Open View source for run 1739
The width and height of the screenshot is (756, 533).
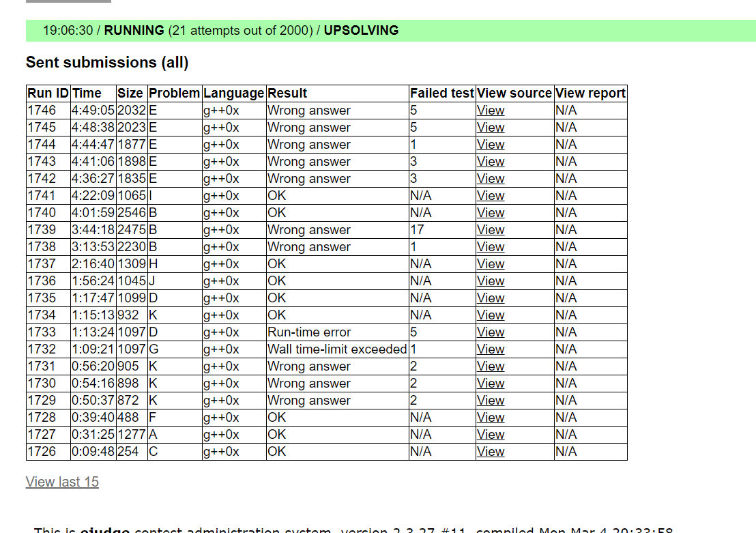coord(491,230)
